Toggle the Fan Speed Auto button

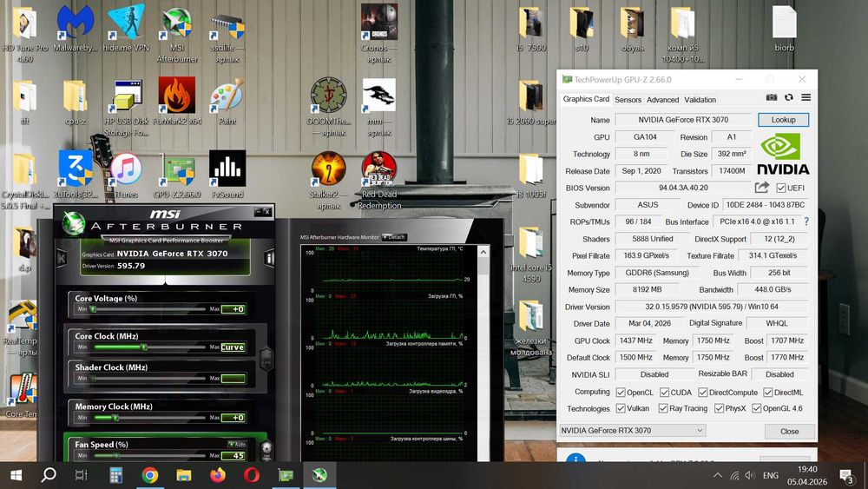point(238,444)
